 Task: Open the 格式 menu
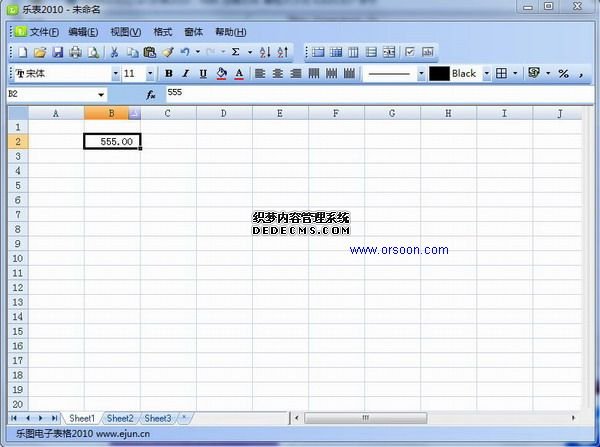coord(163,32)
